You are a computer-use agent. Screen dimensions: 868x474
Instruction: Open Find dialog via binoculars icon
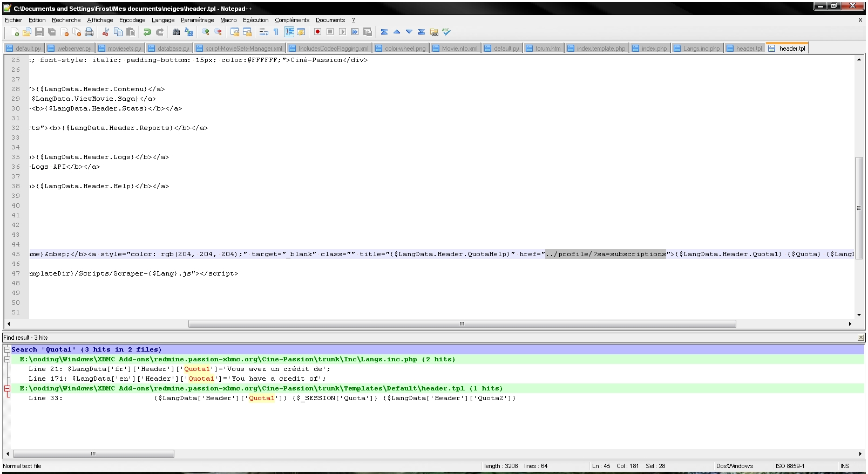176,32
